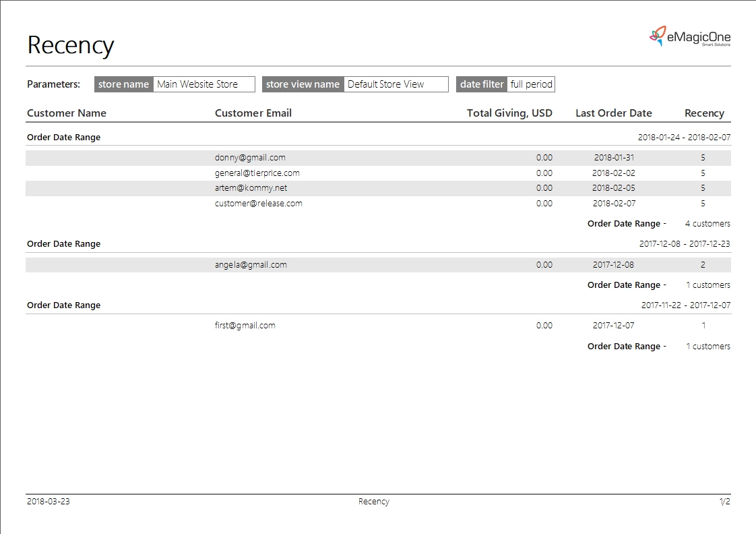Screen dimensions: 756x534
Task: Select email general@tierprice.com
Action: tap(257, 173)
